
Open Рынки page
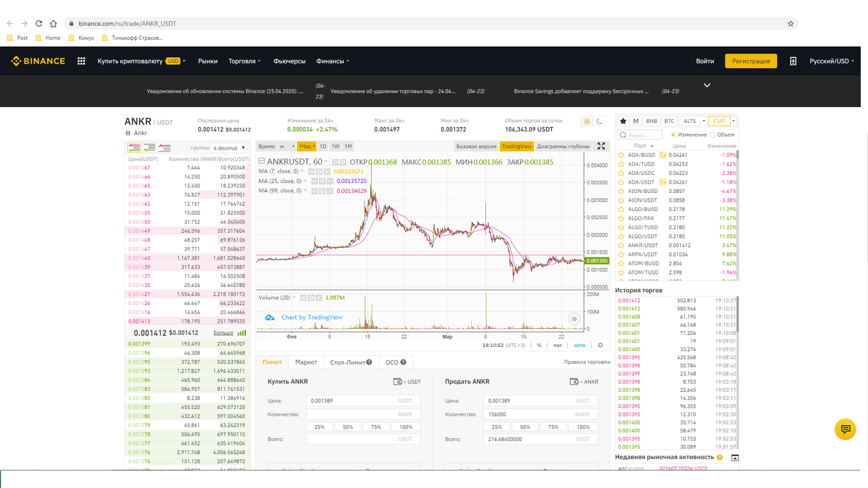tap(208, 61)
